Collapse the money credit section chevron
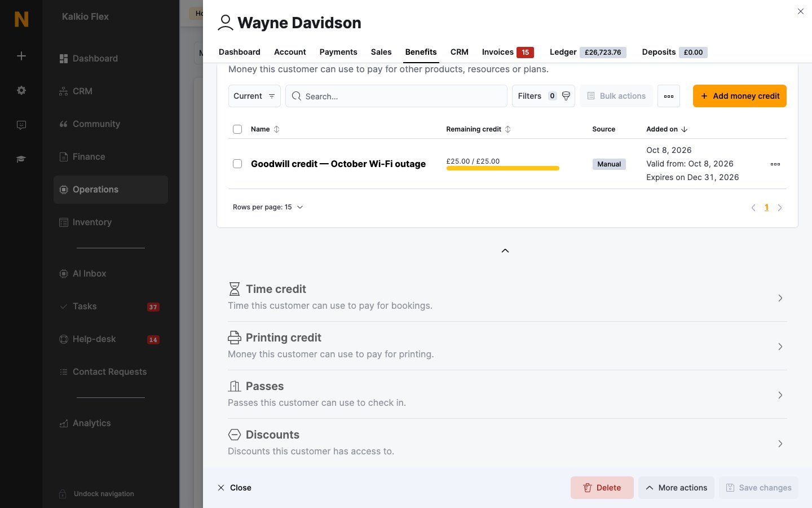This screenshot has width=812, height=508. (505, 251)
